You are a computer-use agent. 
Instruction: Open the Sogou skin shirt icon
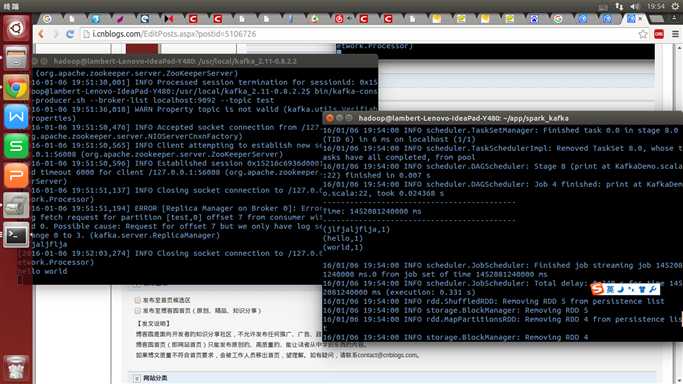(x=642, y=289)
